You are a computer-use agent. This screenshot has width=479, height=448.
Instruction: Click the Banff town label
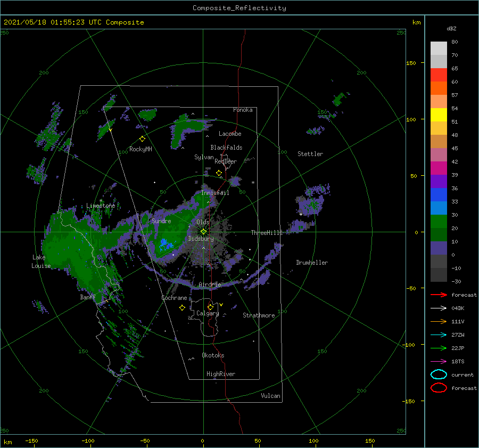pos(88,297)
